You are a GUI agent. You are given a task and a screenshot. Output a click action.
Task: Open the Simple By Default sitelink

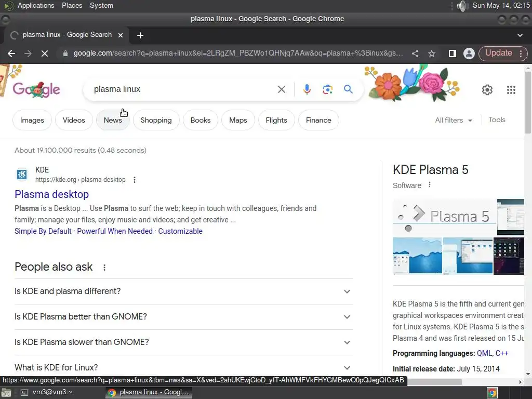pos(43,231)
